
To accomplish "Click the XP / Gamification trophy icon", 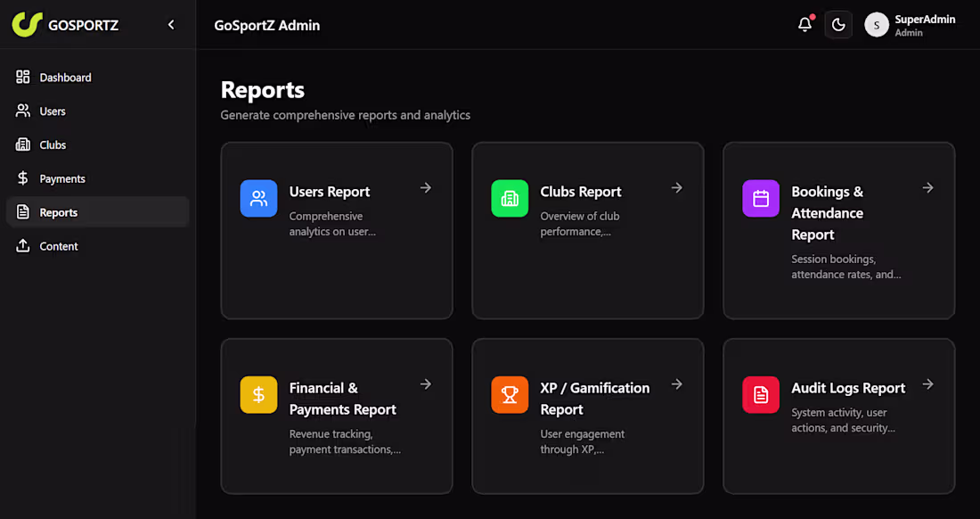I will coord(510,394).
